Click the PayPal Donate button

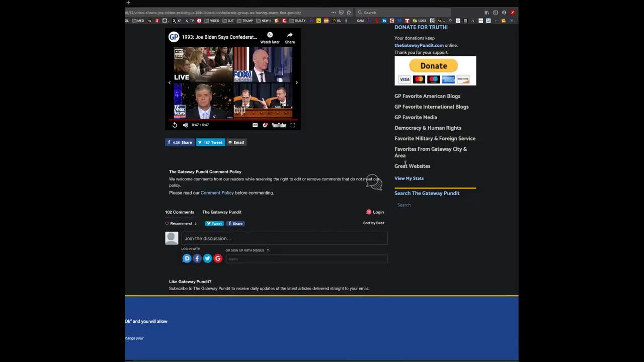click(434, 66)
